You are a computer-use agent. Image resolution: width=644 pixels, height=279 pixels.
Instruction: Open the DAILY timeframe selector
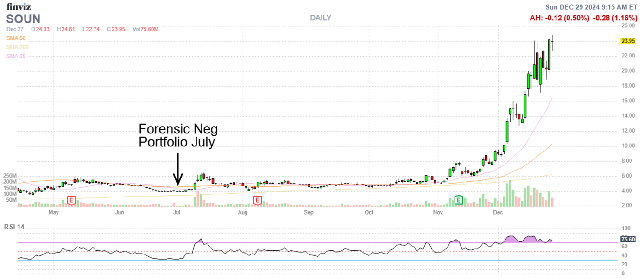point(321,18)
